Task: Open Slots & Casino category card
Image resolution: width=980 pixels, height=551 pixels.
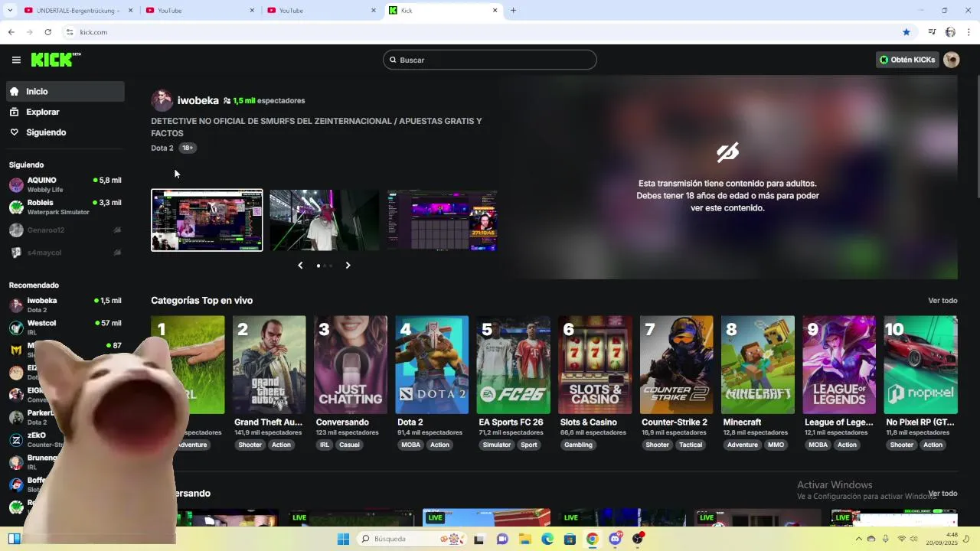Action: [595, 365]
